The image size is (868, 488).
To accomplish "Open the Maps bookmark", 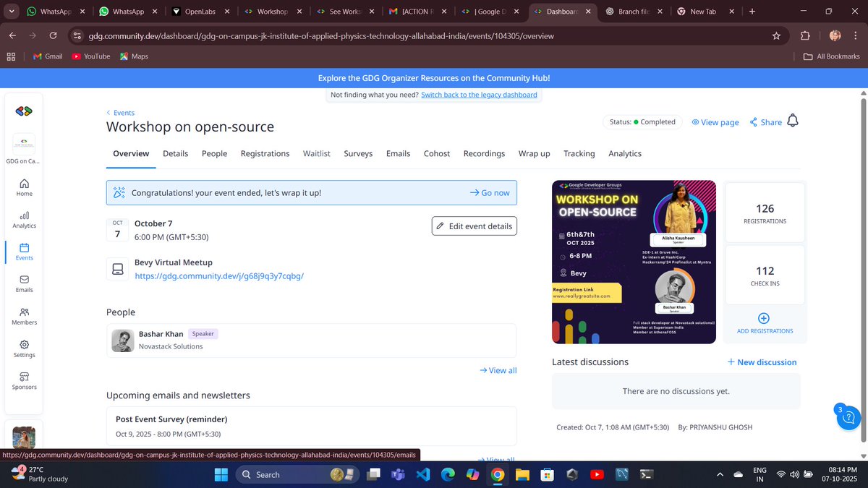I will (x=134, y=56).
